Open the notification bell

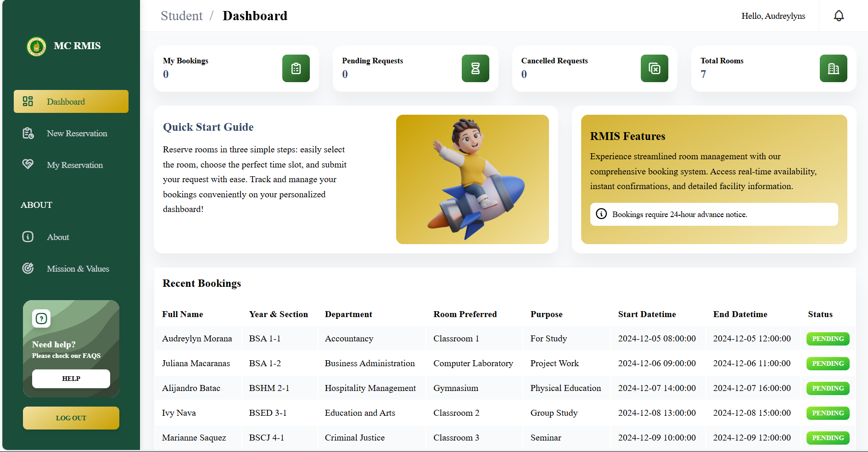839,16
